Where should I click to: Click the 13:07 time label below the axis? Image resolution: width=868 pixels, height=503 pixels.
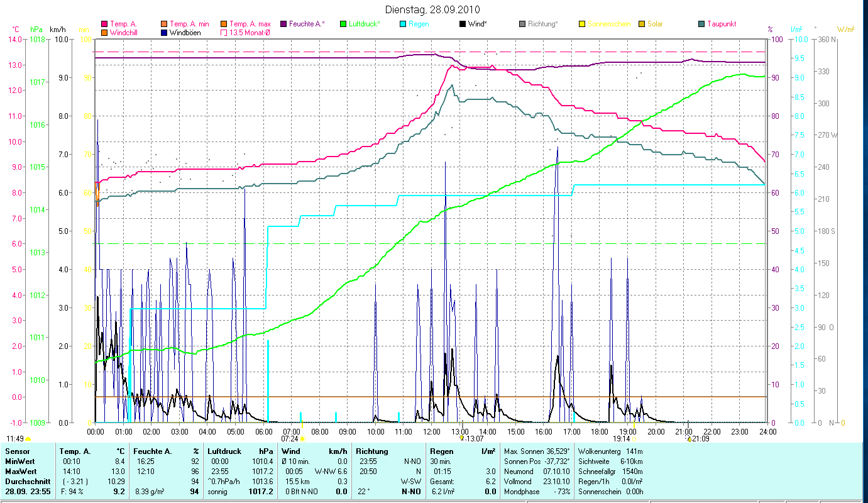(474, 439)
